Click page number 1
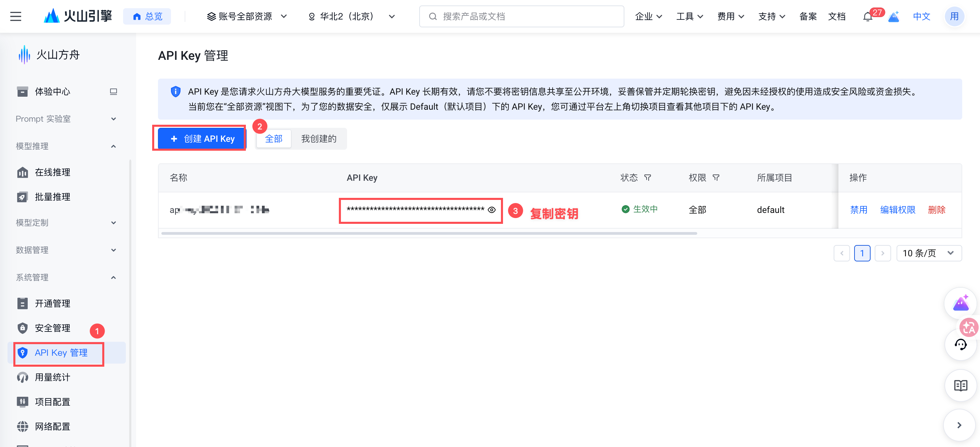This screenshot has width=980, height=447. [x=862, y=253]
